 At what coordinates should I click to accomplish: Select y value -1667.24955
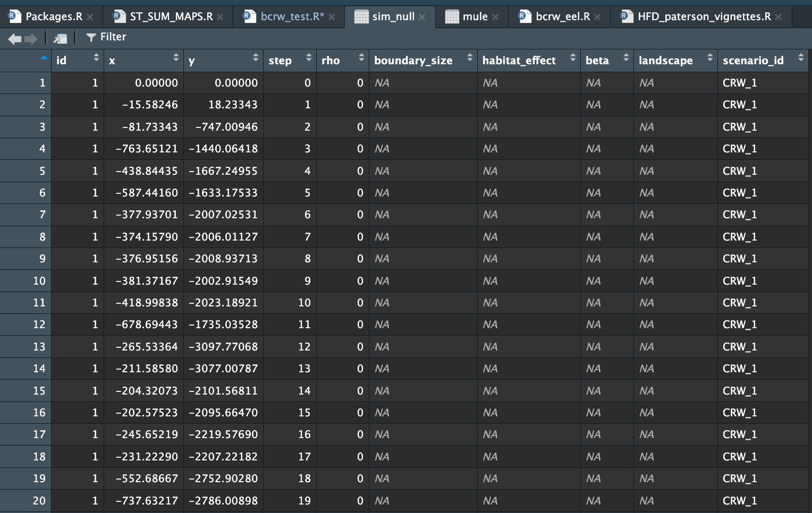click(223, 171)
